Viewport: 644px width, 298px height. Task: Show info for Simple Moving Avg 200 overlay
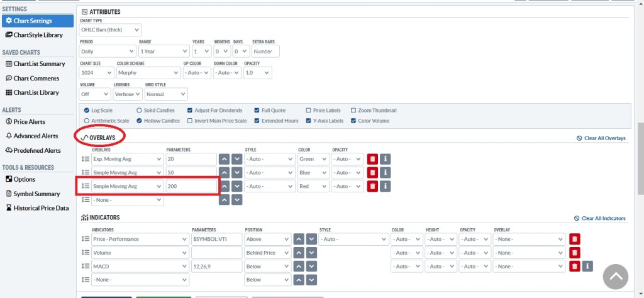pyautogui.click(x=386, y=186)
